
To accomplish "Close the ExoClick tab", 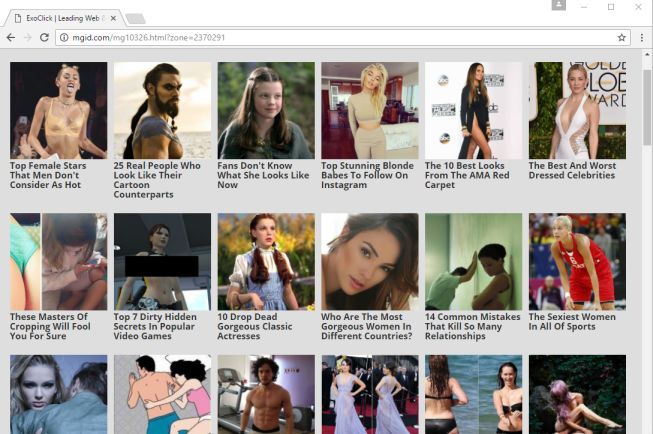I will tap(113, 18).
